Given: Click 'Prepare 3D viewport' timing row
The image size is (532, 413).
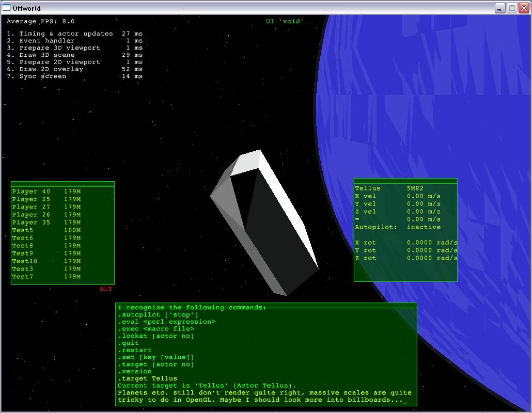Looking at the screenshot, I should [x=75, y=48].
